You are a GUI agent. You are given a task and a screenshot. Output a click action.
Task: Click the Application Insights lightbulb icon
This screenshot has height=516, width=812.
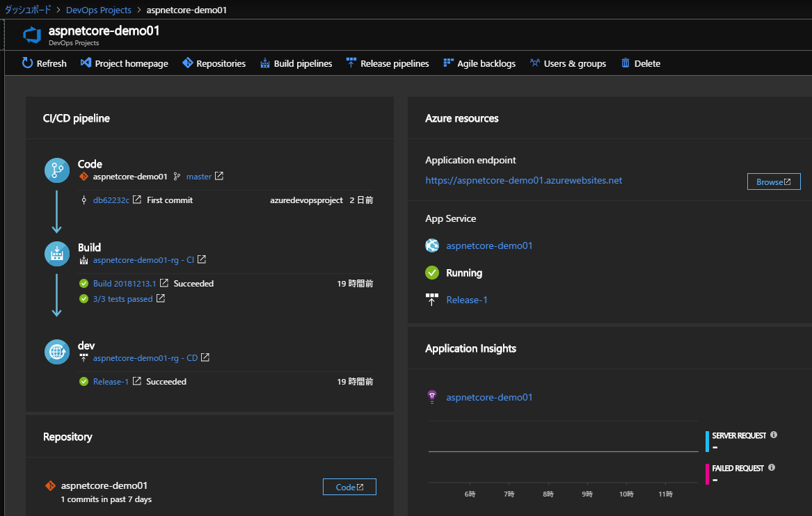[432, 397]
